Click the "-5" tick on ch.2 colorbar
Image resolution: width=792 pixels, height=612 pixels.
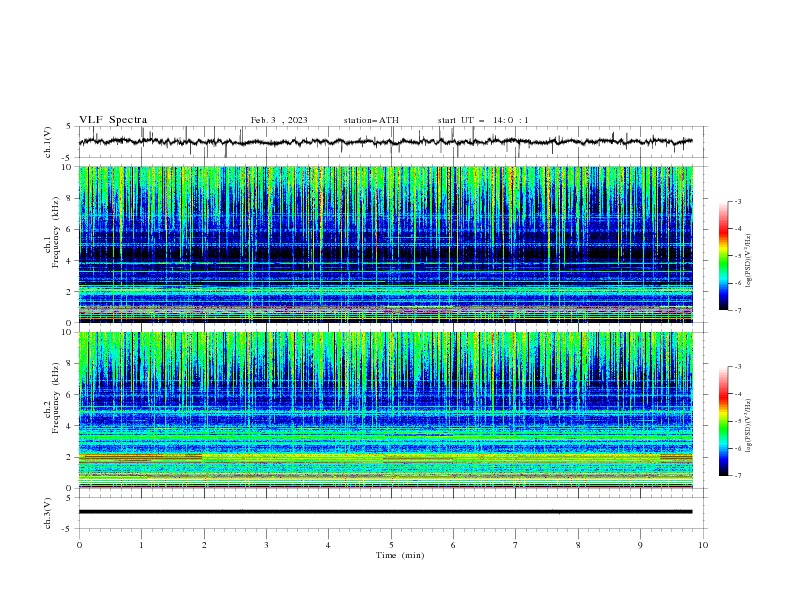[x=737, y=421]
